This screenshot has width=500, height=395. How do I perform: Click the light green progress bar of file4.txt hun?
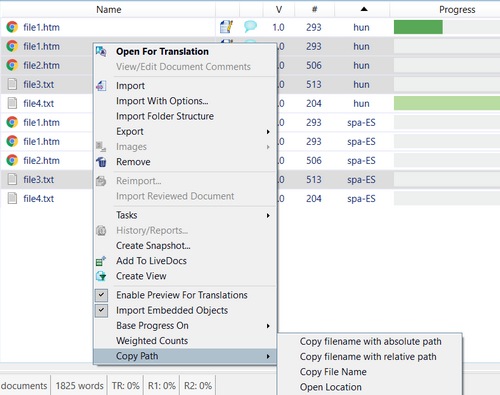click(x=447, y=103)
